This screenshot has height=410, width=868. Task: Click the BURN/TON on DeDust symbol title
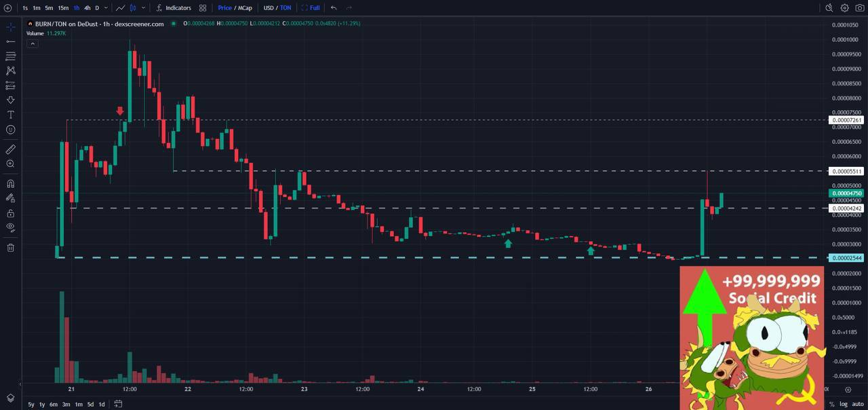tap(99, 24)
